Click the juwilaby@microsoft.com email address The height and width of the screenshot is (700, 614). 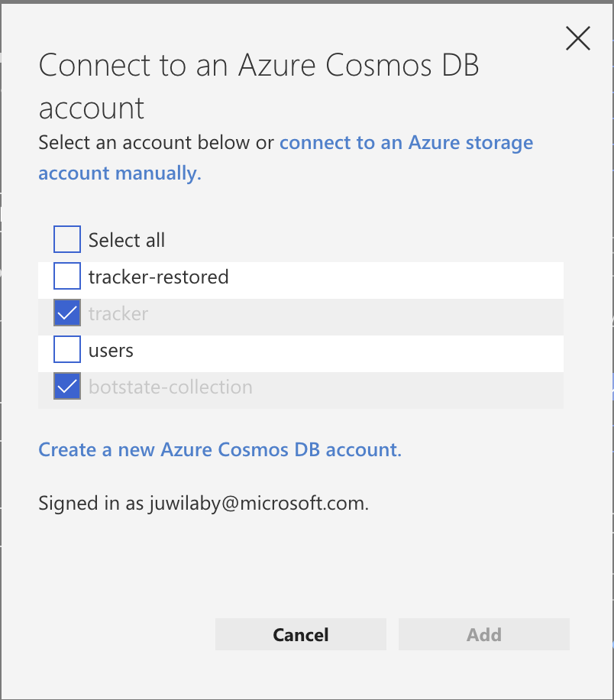tap(258, 504)
